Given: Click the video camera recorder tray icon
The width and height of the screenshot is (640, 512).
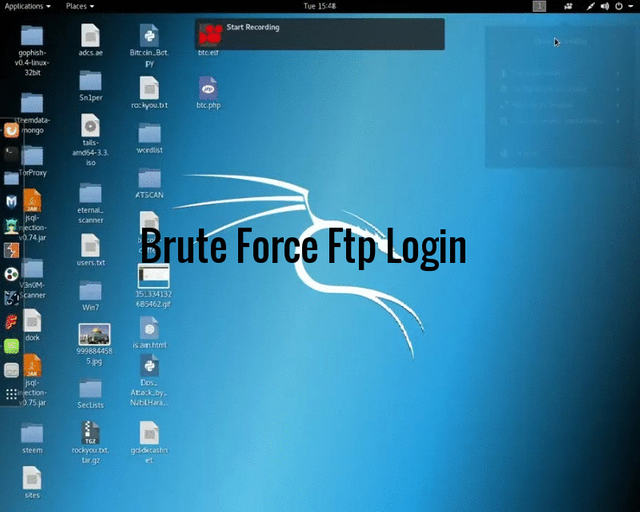Looking at the screenshot, I should click(x=568, y=6).
